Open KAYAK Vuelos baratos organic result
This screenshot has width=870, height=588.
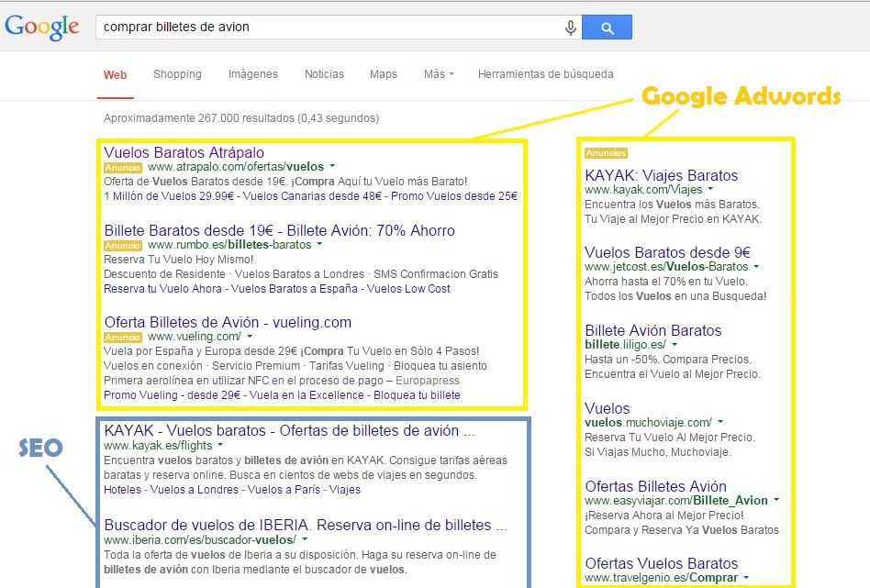click(289, 430)
